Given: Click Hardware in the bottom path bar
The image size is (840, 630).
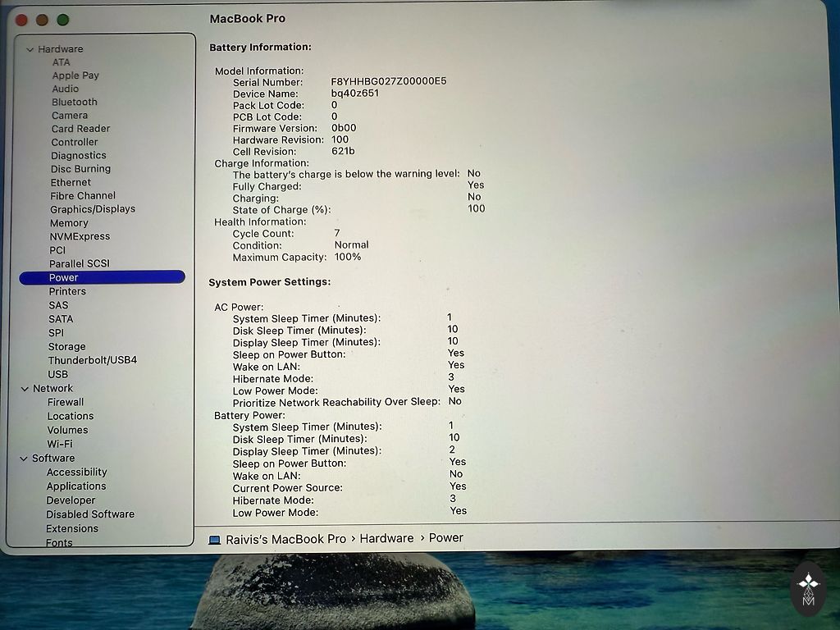Looking at the screenshot, I should (x=386, y=538).
